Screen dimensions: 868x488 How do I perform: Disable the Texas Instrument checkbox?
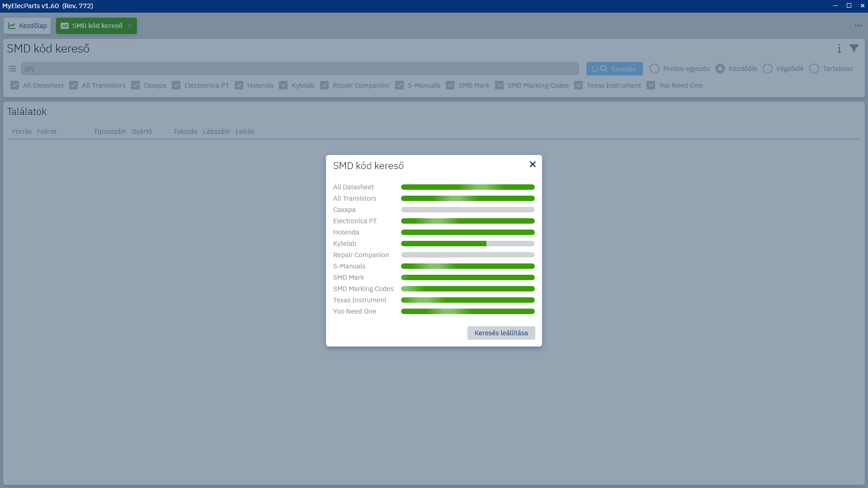(579, 85)
